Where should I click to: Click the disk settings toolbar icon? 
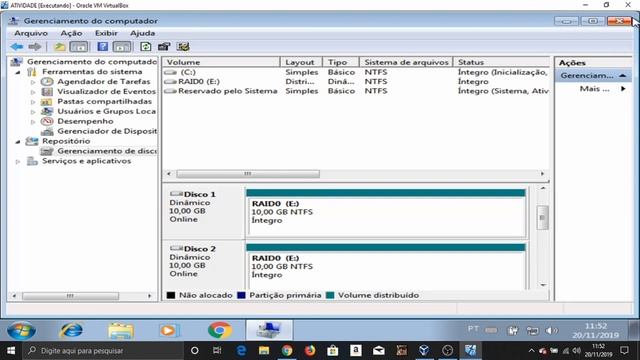[164, 47]
